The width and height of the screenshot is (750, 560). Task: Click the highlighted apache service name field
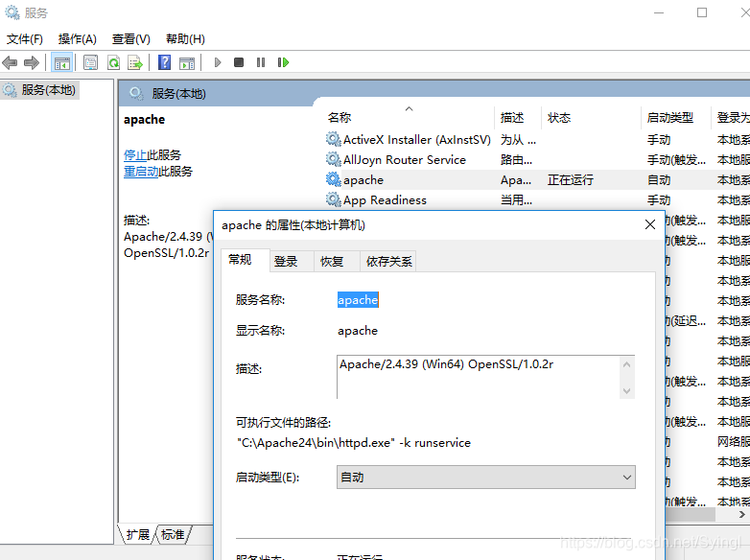point(358,300)
